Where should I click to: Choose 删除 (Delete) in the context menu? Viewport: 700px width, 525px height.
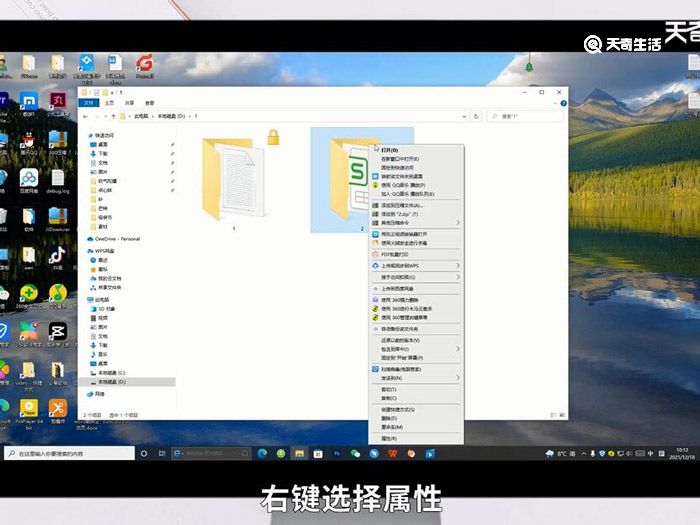[x=416, y=418]
